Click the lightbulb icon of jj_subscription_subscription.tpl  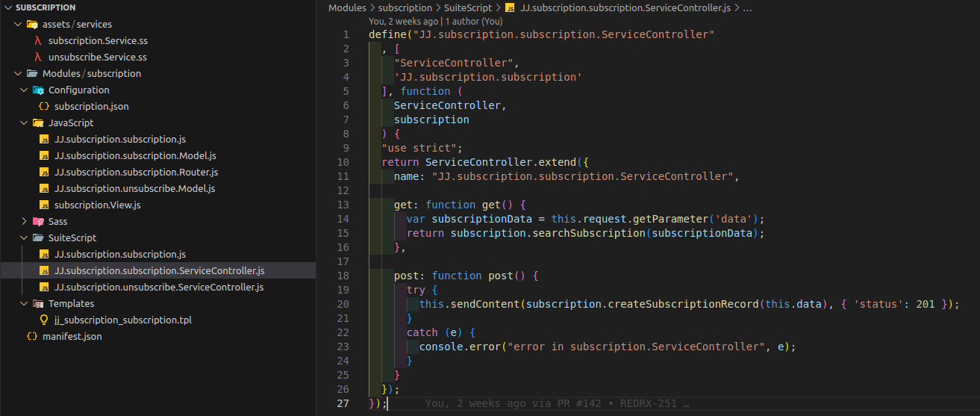44,320
